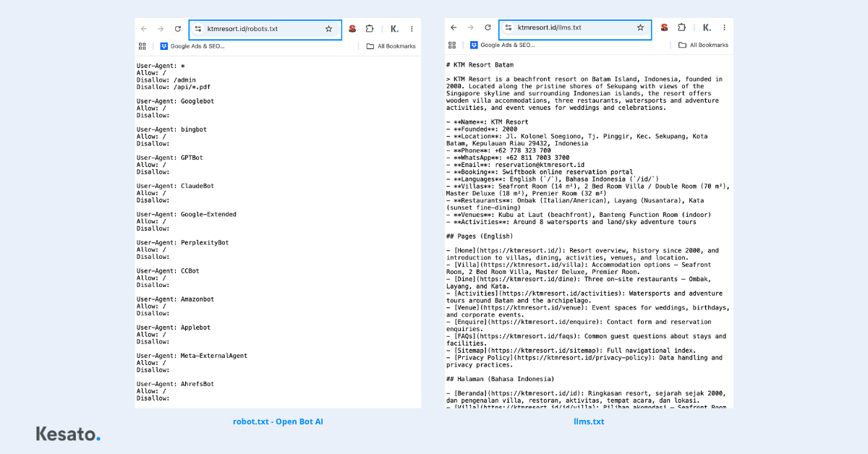Bookmark the llms.txt page with the star

640,27
